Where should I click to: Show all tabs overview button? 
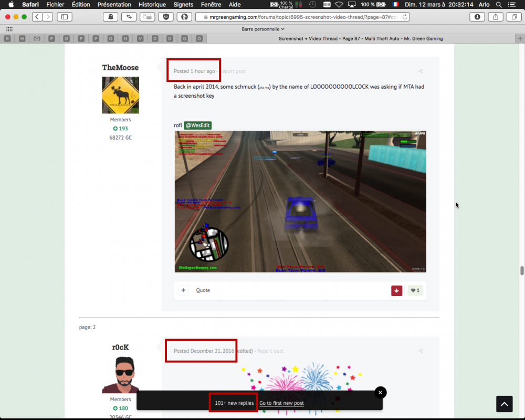[x=514, y=17]
